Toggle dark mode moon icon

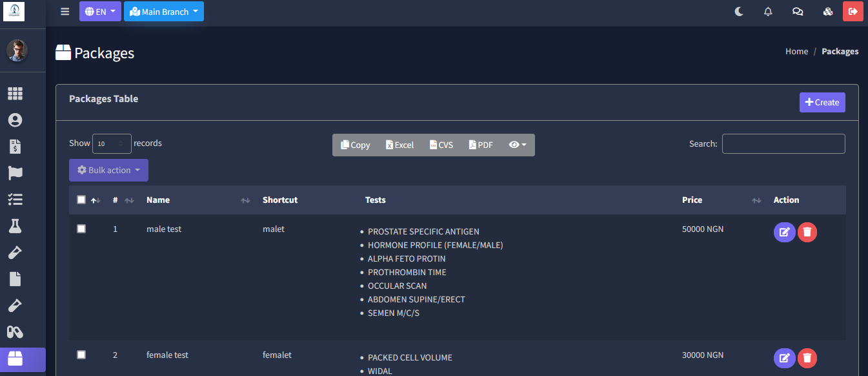pyautogui.click(x=740, y=12)
